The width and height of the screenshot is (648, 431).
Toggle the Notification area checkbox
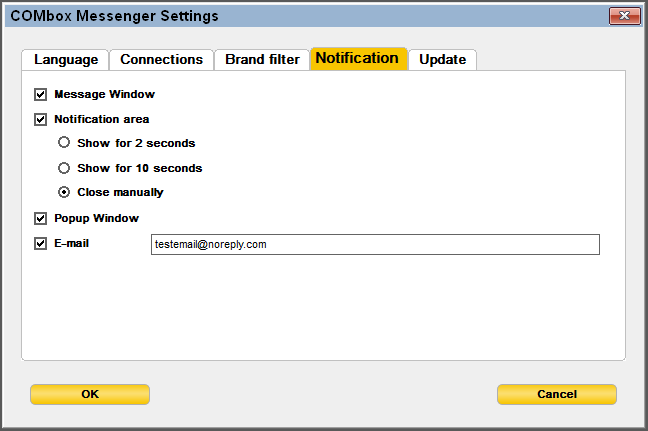[x=40, y=120]
